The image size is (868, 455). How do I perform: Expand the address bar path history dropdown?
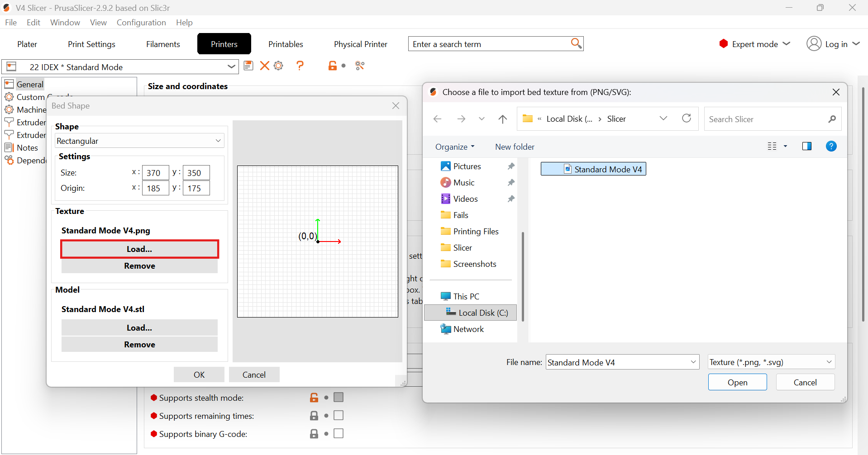point(663,118)
